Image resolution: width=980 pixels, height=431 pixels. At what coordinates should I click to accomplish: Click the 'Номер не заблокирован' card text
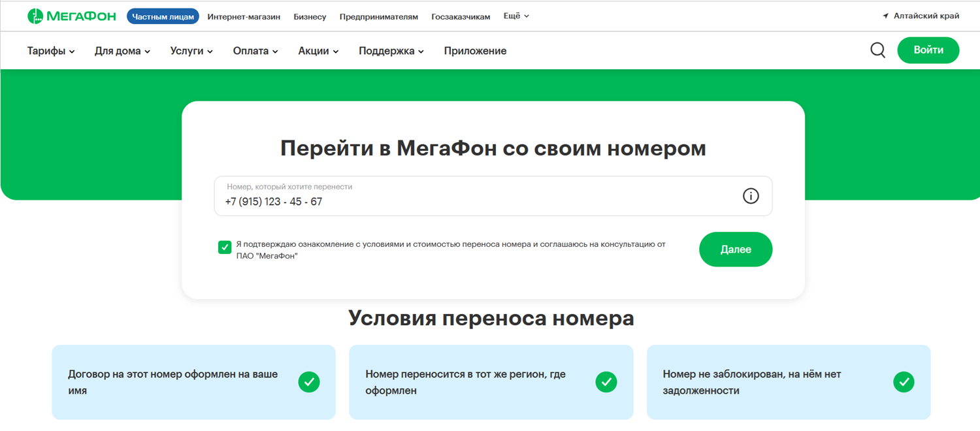click(x=752, y=382)
